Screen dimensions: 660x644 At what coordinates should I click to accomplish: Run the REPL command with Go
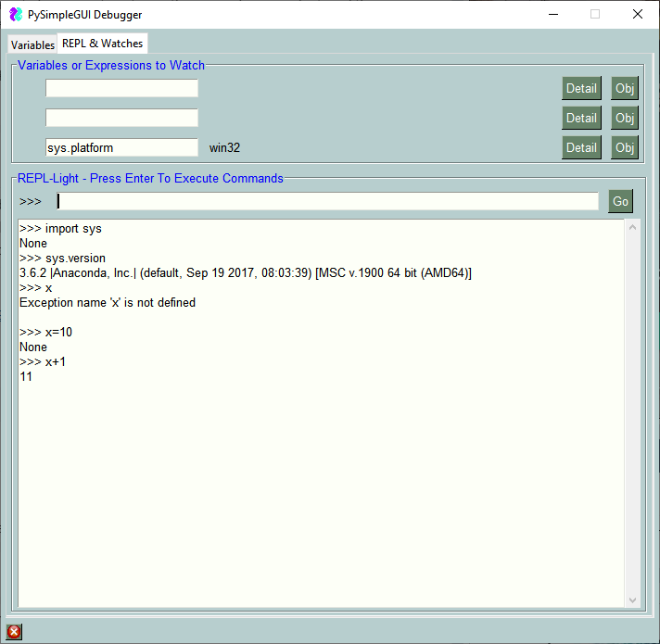[620, 201]
